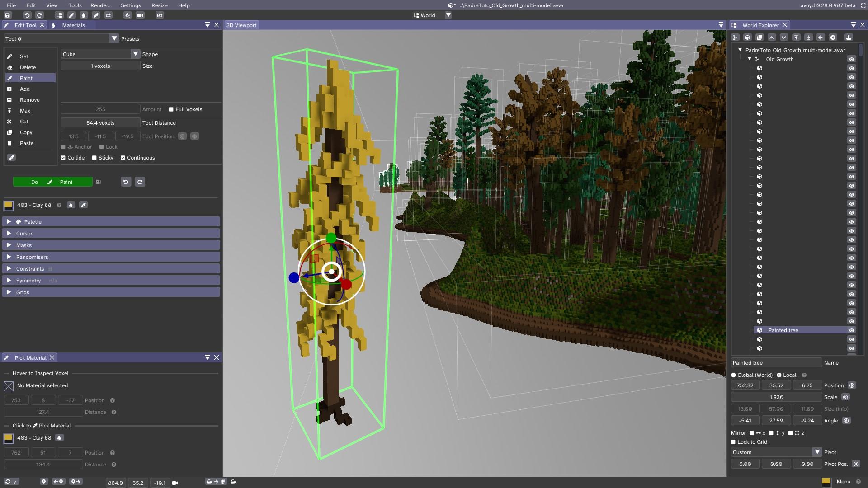Select the Delete edit mode
Screen dimensions: 868x488
(x=28, y=67)
